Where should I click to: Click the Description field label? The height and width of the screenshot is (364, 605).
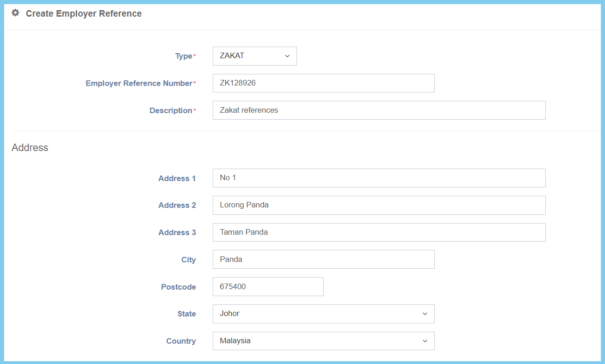pos(171,111)
